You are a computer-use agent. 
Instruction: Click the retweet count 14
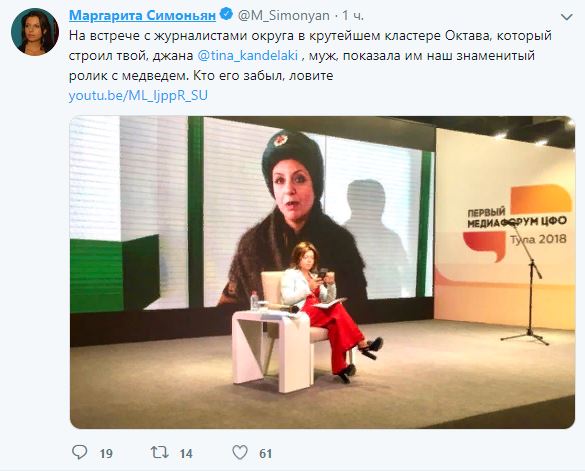click(x=186, y=453)
